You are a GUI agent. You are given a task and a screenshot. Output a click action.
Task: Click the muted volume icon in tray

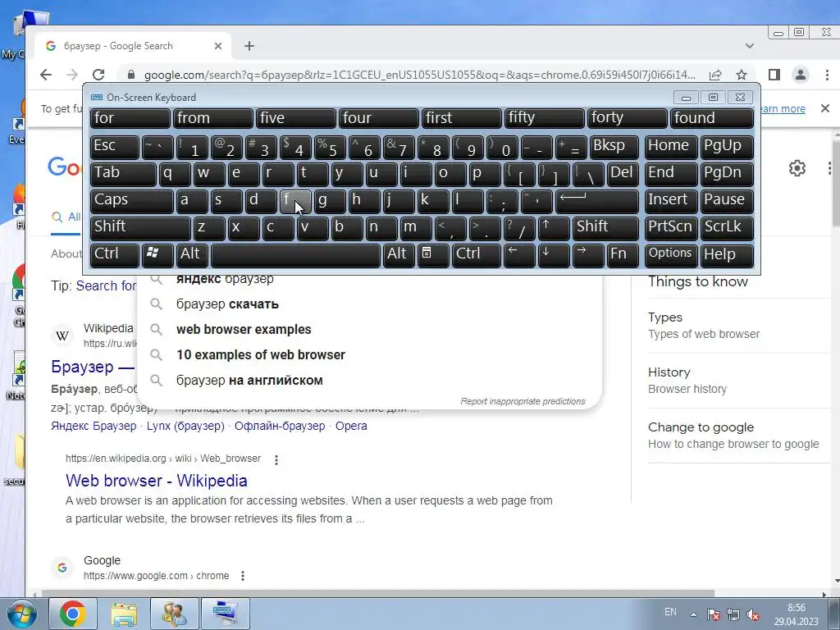tap(753, 614)
